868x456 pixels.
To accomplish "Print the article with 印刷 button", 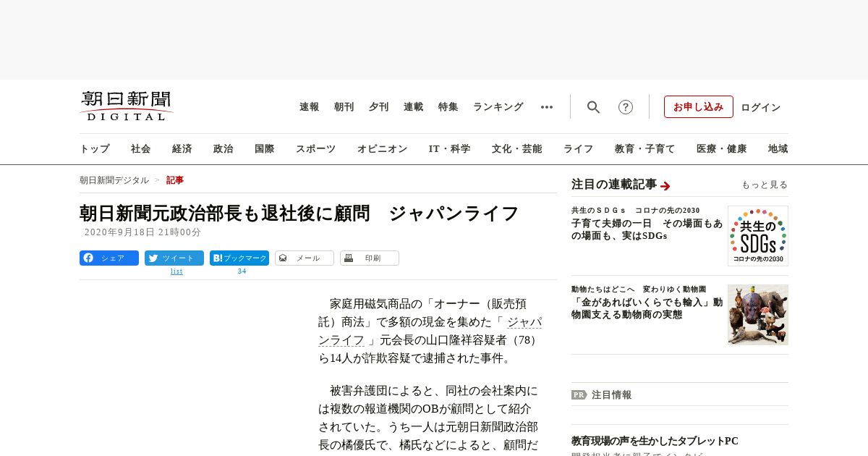I will 370,258.
